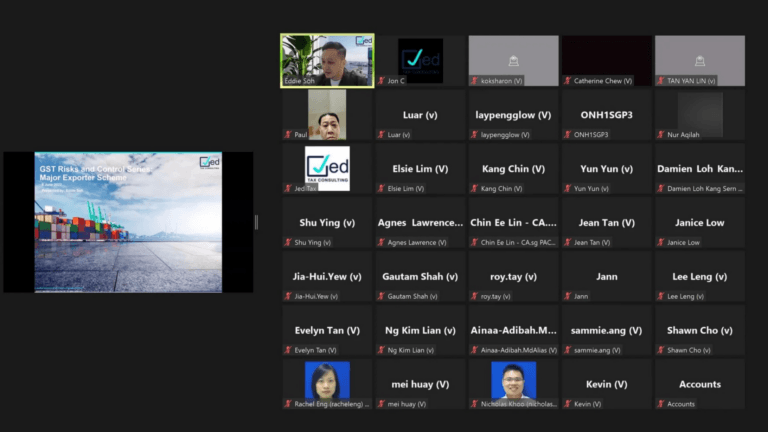Image resolution: width=768 pixels, height=432 pixels.
Task: Click muted mic icon for Jann
Action: coord(567,296)
